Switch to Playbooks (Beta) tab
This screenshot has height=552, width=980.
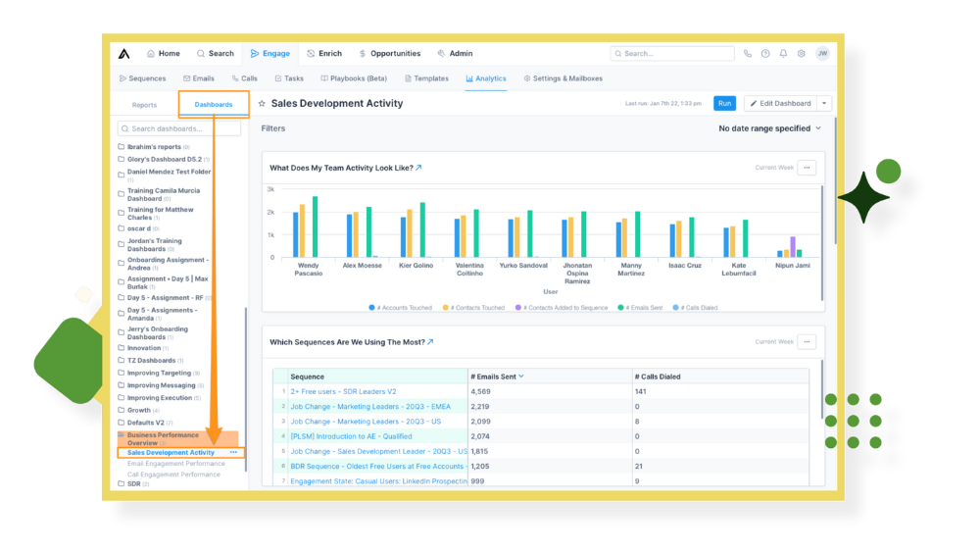point(354,78)
